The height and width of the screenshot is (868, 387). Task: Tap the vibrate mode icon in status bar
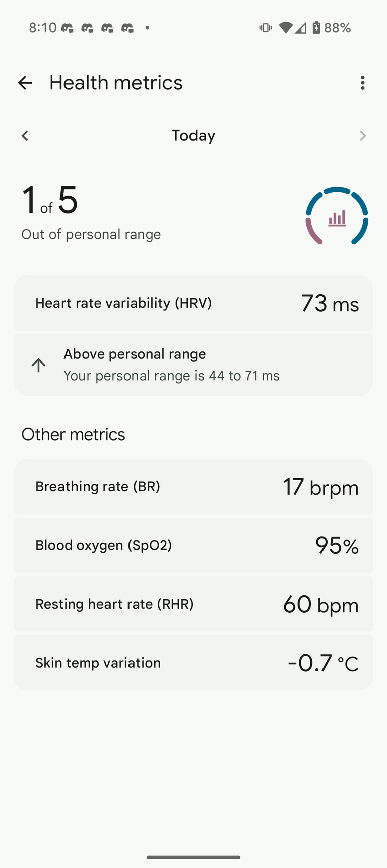pos(265,28)
